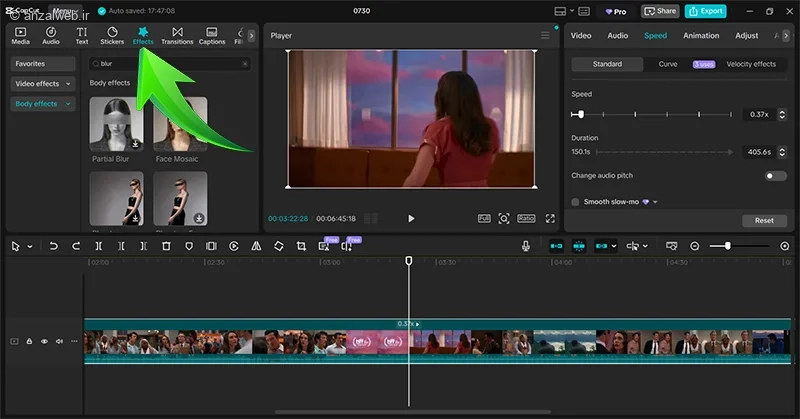Click the Speed slider handle
The height and width of the screenshot is (419, 800).
[580, 114]
